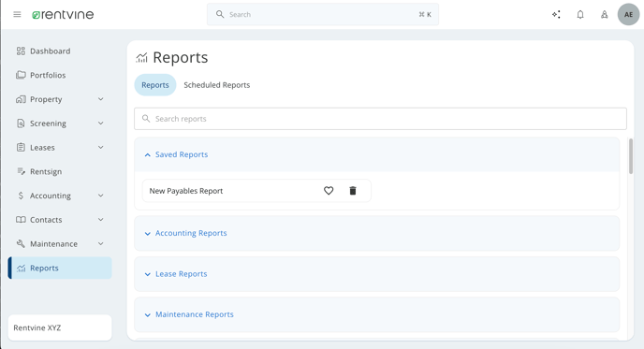The height and width of the screenshot is (349, 644).
Task: Click the Property label in sidebar
Action: pos(46,99)
